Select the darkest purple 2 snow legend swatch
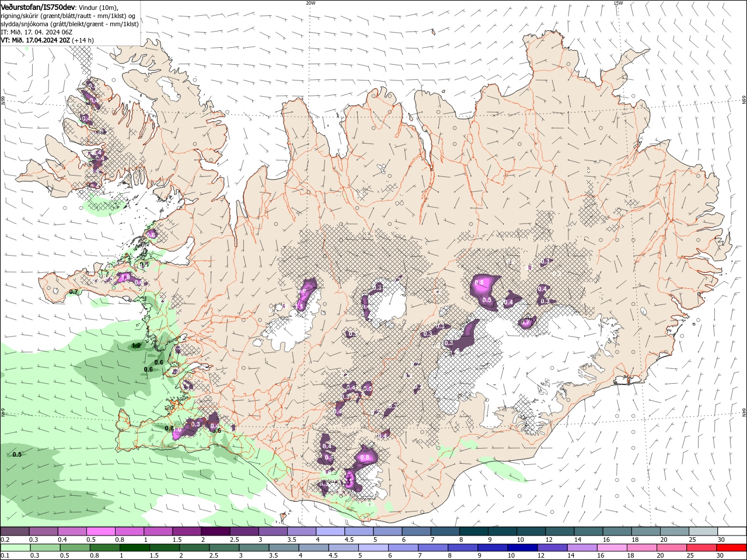This screenshot has width=747, height=560. [215, 531]
